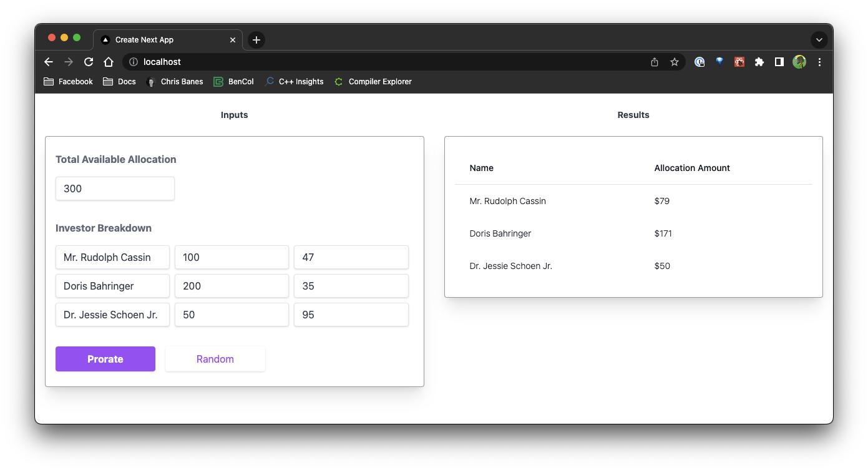Click the field containing 95

tap(351, 315)
